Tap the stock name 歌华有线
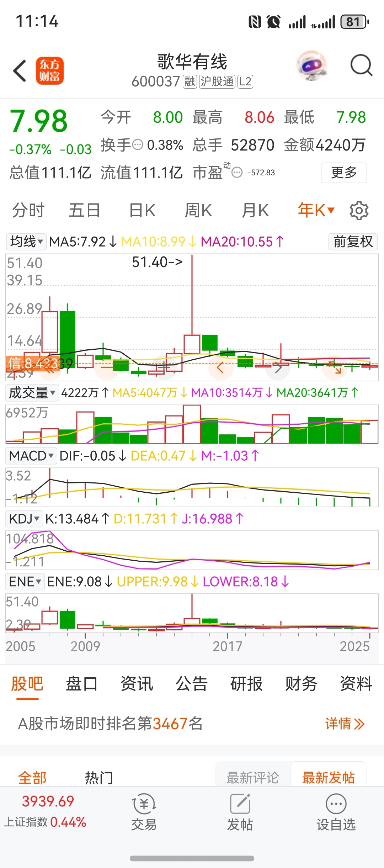Screen dimensions: 384x868 tap(192, 62)
